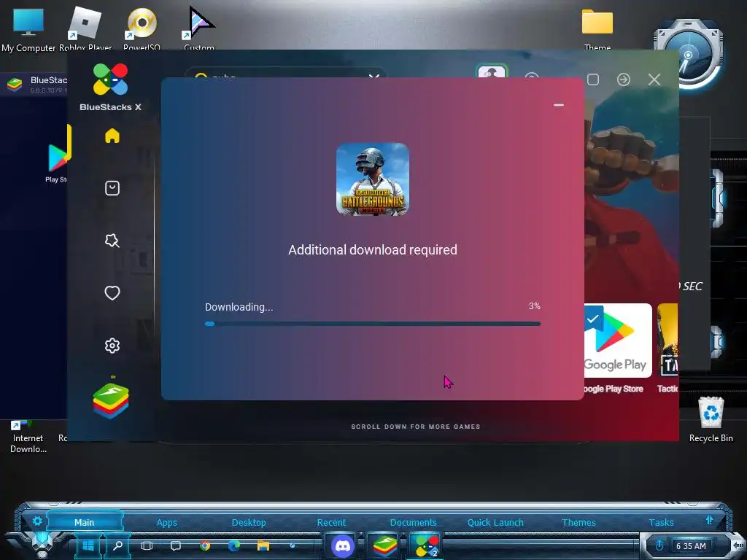The width and height of the screenshot is (747, 560).
Task: Open BlueStacks X settings gear
Action: click(112, 345)
